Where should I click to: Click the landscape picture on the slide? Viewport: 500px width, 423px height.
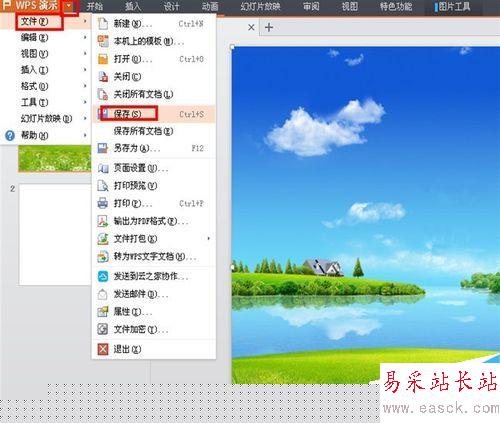pos(366,215)
